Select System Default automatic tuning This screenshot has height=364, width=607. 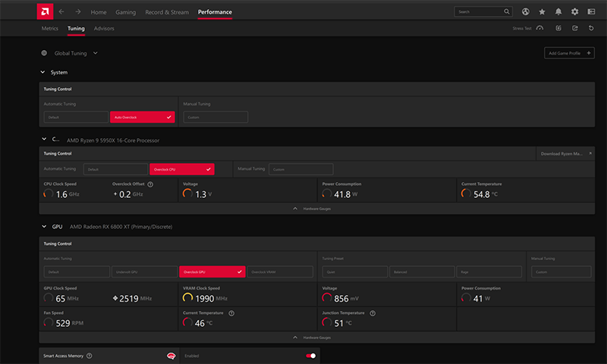[x=76, y=118]
